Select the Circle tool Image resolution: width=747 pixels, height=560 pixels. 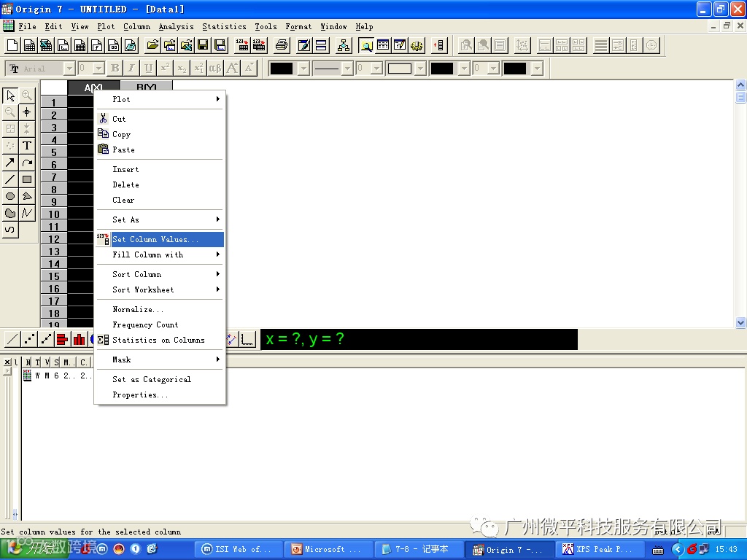(x=10, y=196)
